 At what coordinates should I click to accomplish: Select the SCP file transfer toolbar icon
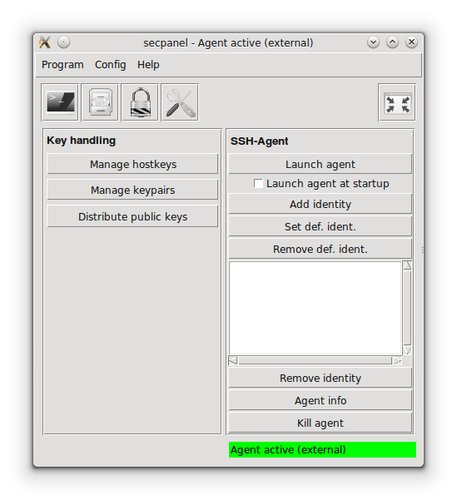pyautogui.click(x=100, y=102)
